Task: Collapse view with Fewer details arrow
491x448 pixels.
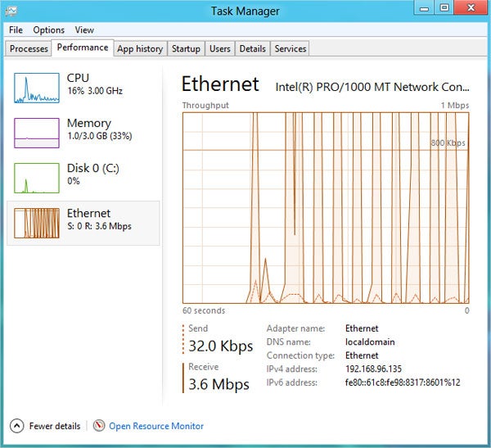Action: point(16,426)
